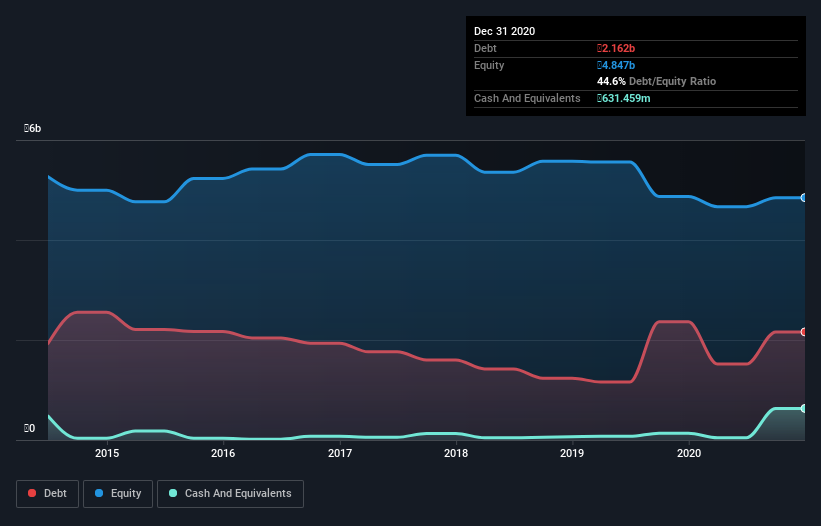Viewport: 821px width, 526px height.
Task: Click the 2018 x-axis label
Action: click(x=456, y=453)
